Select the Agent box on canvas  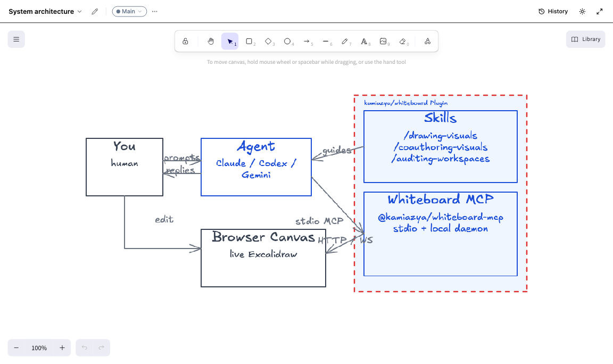pyautogui.click(x=256, y=167)
